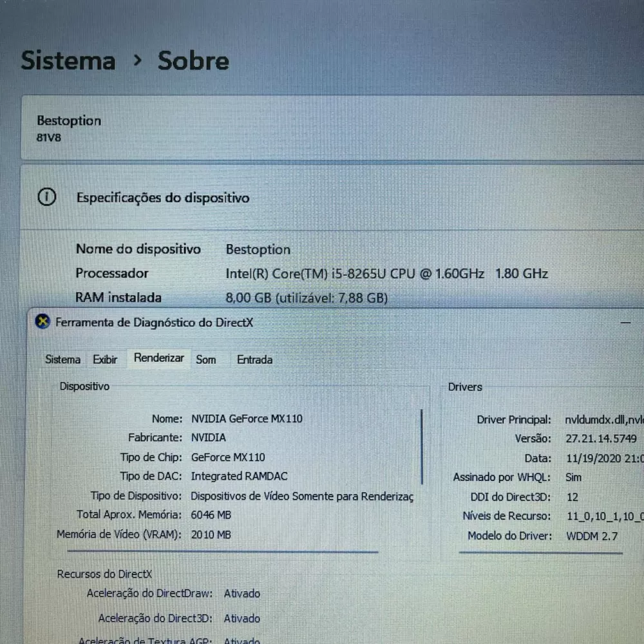Click the nvldumdx.dll driver principal value

(x=604, y=420)
